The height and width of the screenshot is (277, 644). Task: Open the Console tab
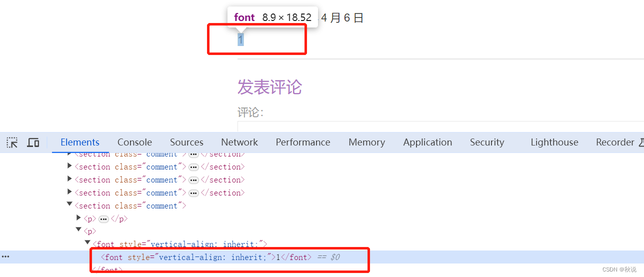(x=134, y=142)
